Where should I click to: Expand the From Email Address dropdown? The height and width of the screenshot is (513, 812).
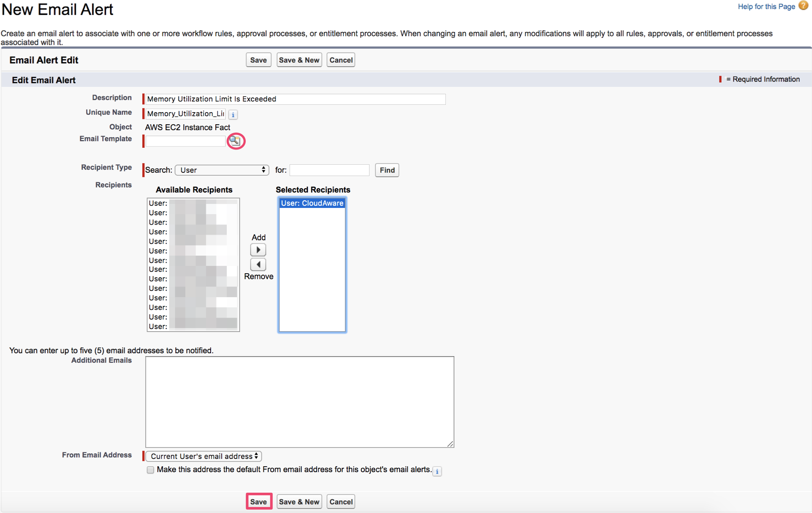[204, 456]
